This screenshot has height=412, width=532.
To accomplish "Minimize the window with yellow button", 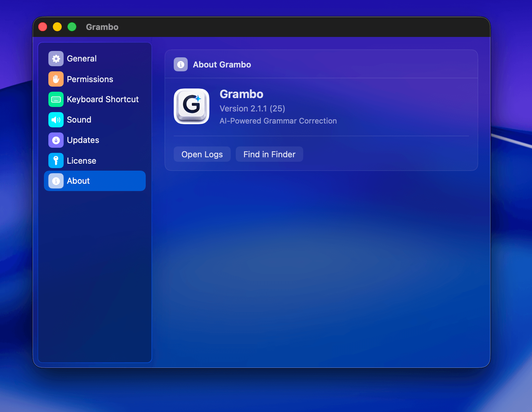I will tap(57, 27).
